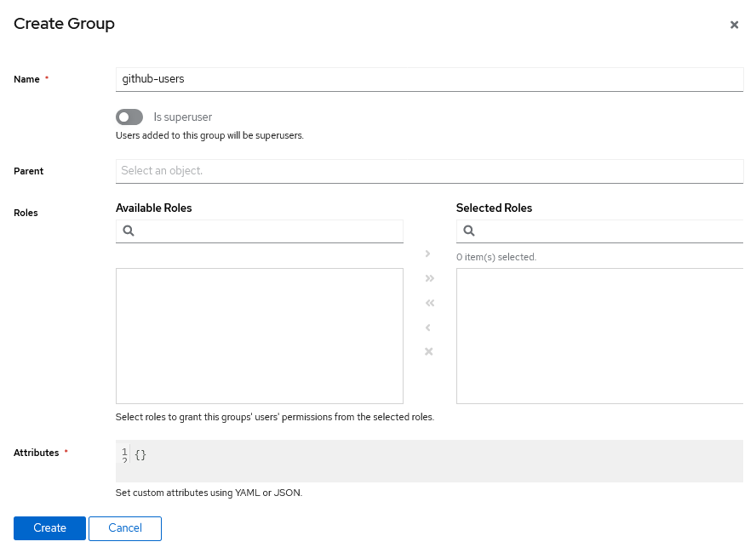756x553 pixels.
Task: Click the add selected role single arrow
Action: 428,254
